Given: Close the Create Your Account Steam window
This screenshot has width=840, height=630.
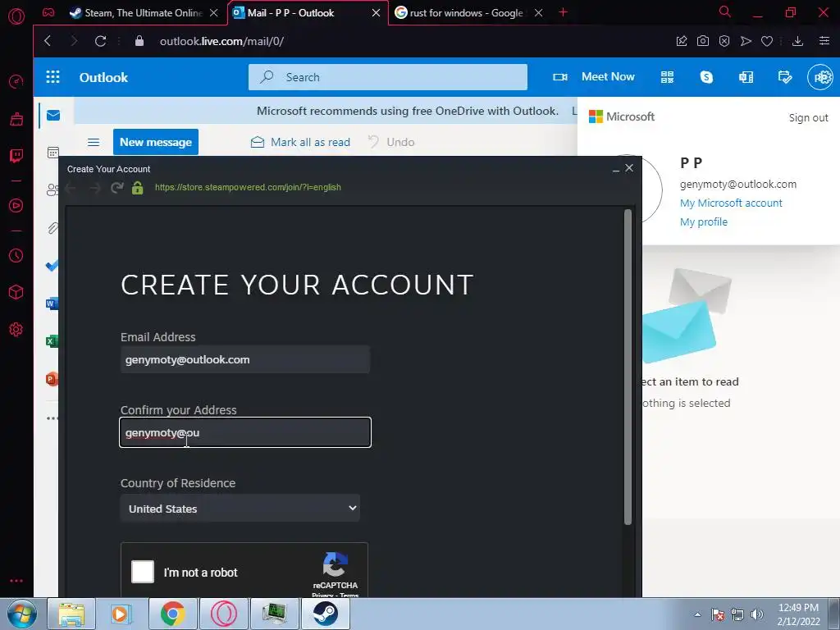Looking at the screenshot, I should click(x=629, y=168).
